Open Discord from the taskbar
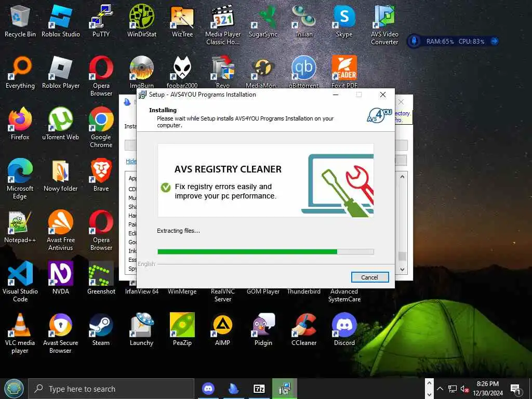The width and height of the screenshot is (532, 399). (x=208, y=389)
